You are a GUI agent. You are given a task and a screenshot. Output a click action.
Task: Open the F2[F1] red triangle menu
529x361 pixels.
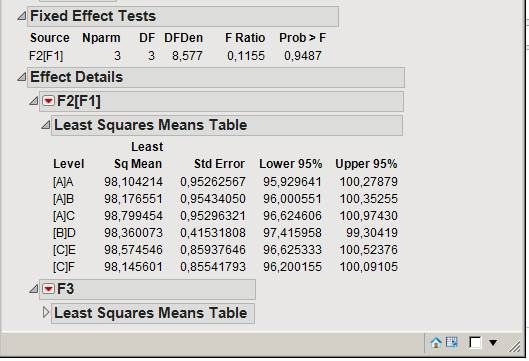(48, 101)
